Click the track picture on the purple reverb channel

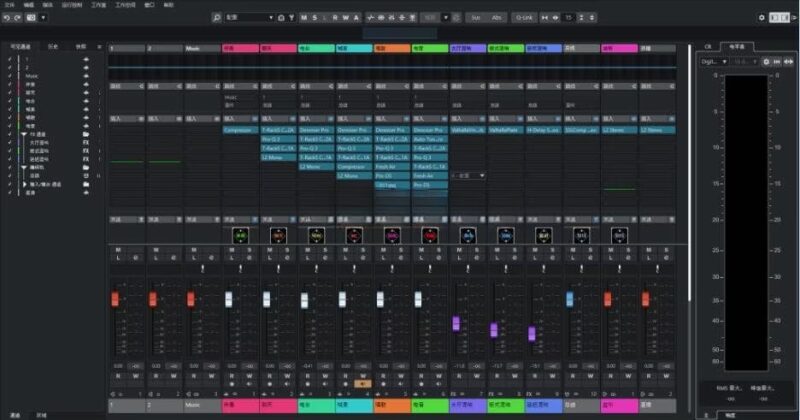[x=468, y=236]
